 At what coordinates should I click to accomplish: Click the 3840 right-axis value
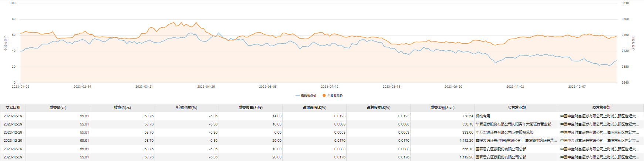click(625, 3)
